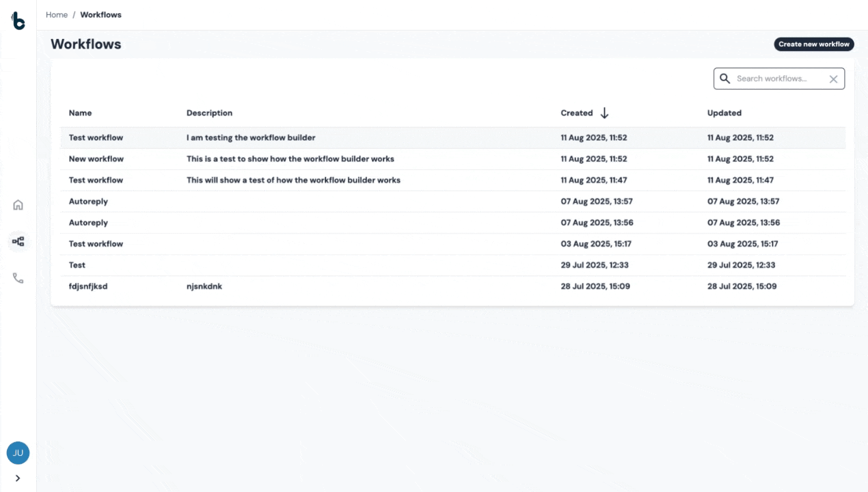868x492 pixels.
Task: Select the workflow named Test
Action: (x=77, y=265)
